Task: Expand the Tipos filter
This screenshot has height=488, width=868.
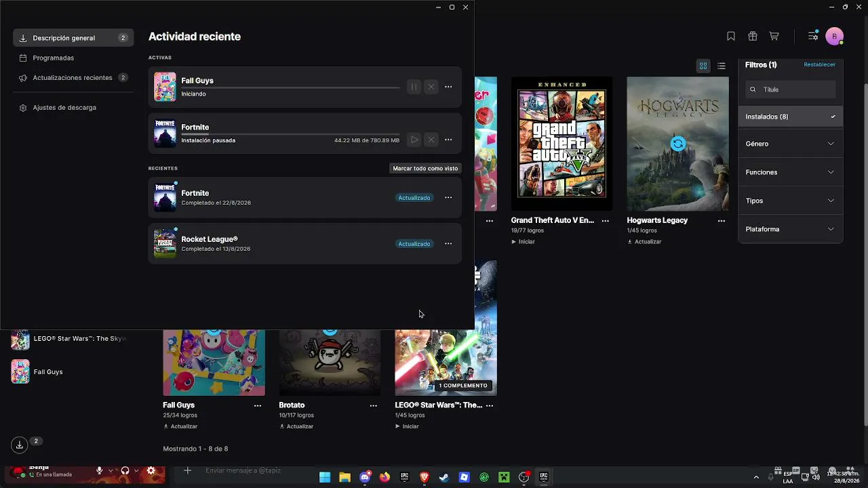Action: click(791, 201)
